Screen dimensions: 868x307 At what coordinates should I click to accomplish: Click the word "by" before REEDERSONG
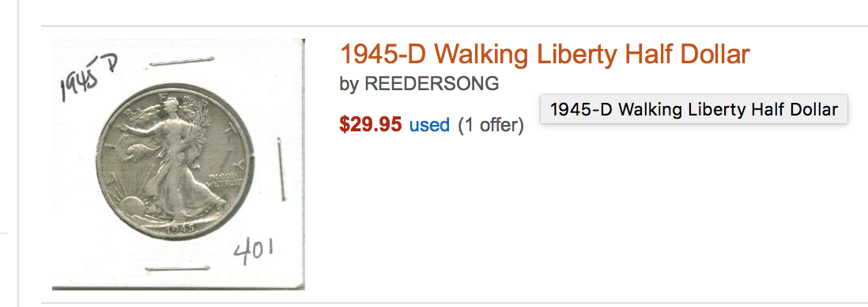click(x=349, y=85)
